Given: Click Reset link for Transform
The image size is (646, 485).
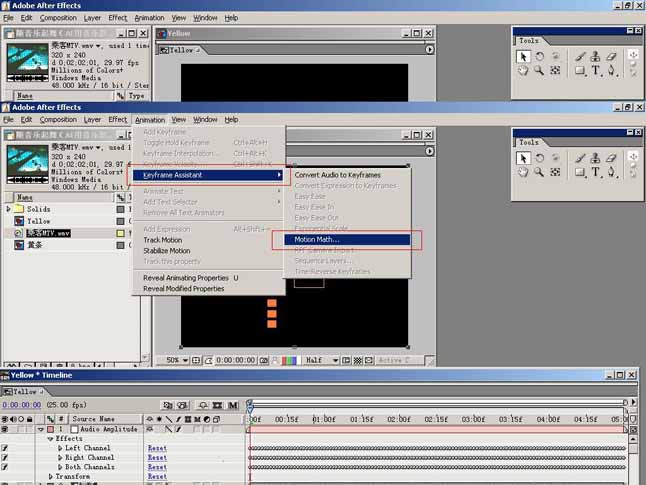Looking at the screenshot, I should point(157,476).
